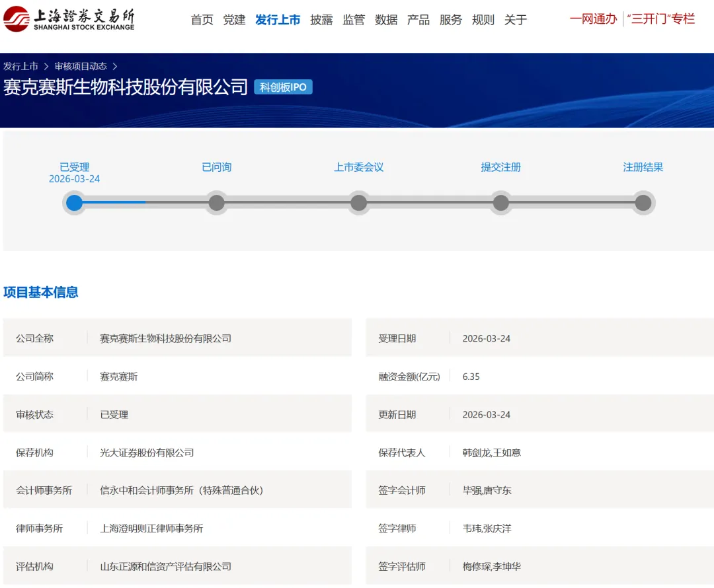Click the 会计师事务所 label
The height and width of the screenshot is (588, 714).
click(44, 491)
